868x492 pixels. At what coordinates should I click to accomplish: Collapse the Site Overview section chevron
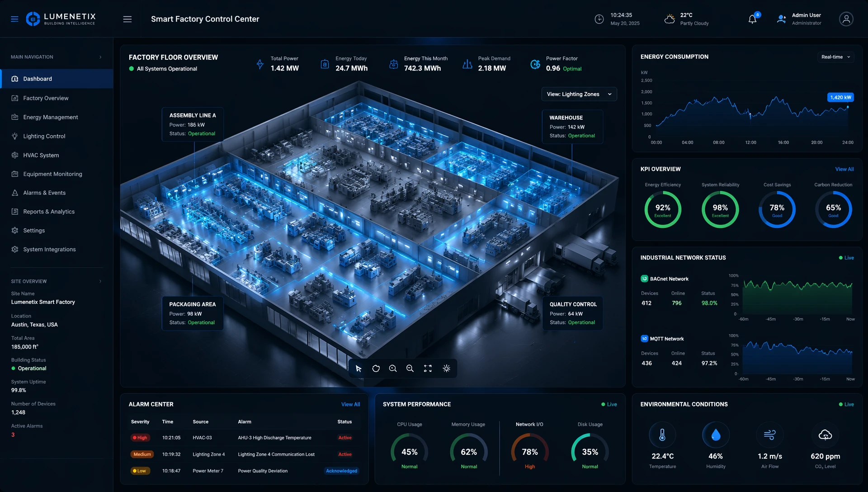(100, 281)
